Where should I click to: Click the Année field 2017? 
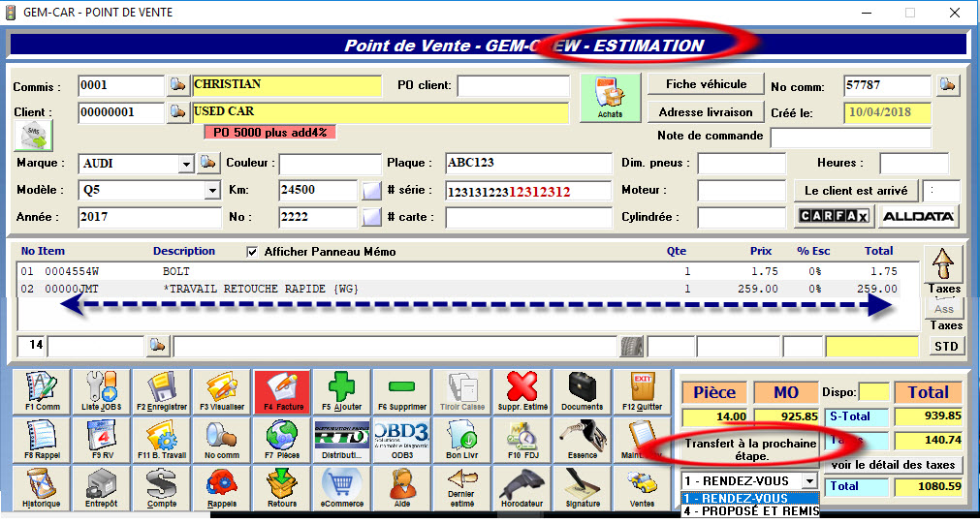pyautogui.click(x=150, y=217)
